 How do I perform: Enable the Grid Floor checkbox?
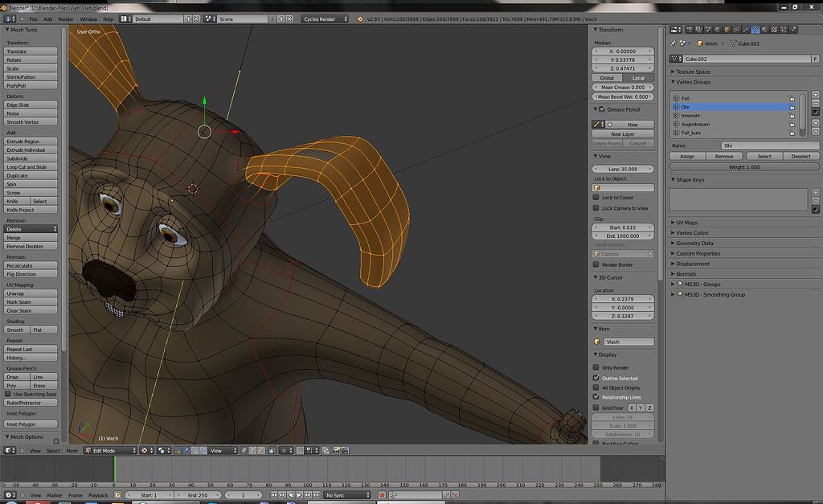[596, 408]
